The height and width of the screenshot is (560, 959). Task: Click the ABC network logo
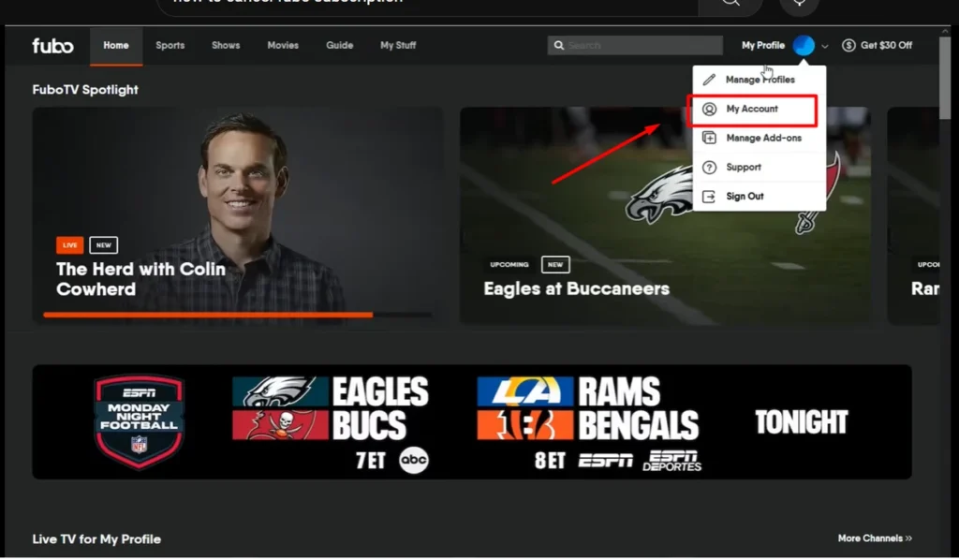pyautogui.click(x=414, y=461)
